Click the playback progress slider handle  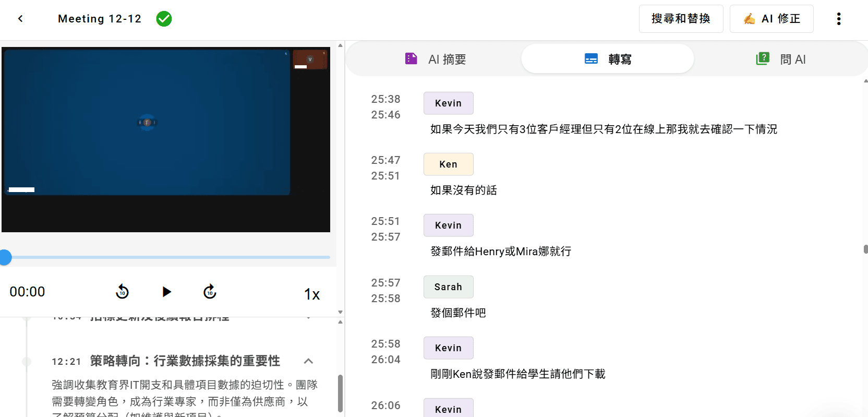(x=5, y=257)
